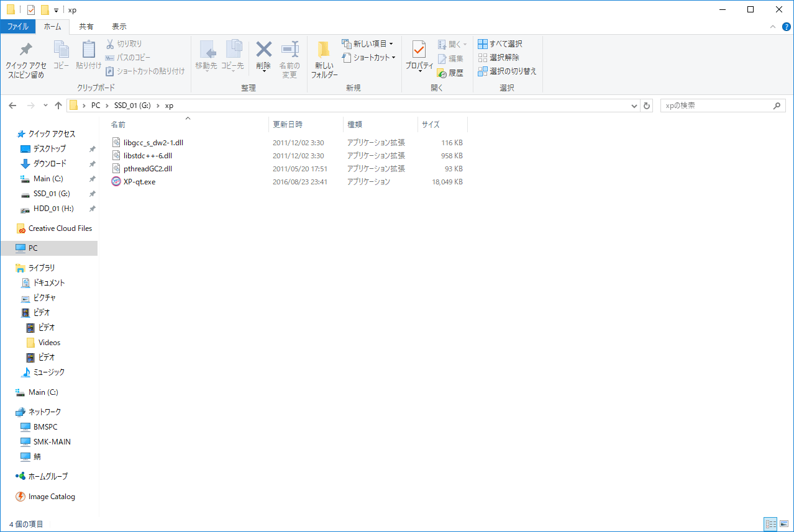
Task: Expand the New Item (新しい項目) dropdown
Action: [368, 43]
